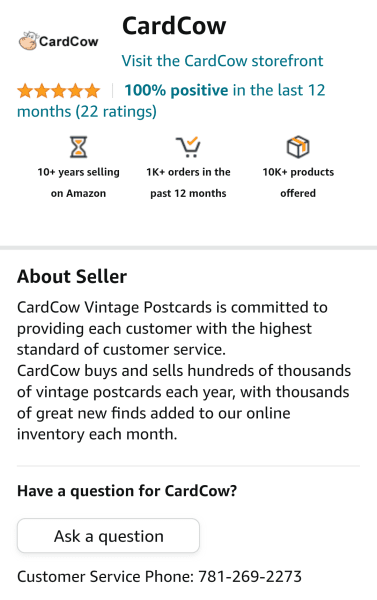Click the Have a question for CardCow heading
Image resolution: width=377 pixels, height=600 pixels.
(127, 491)
